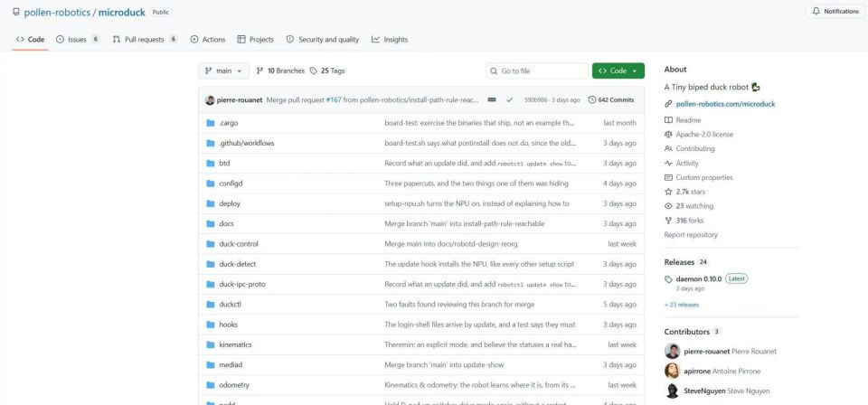This screenshot has height=405, width=868.
Task: Open the Issues tab
Action: pos(78,39)
